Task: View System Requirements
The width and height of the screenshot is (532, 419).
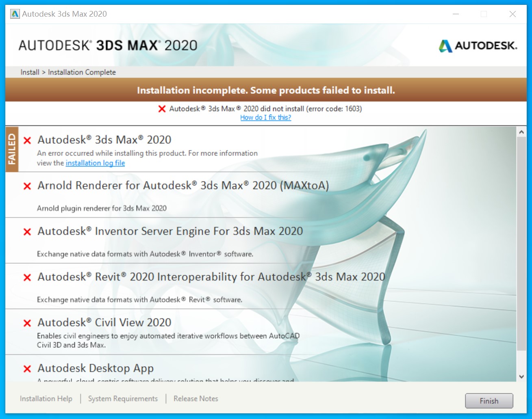Action: point(123,399)
